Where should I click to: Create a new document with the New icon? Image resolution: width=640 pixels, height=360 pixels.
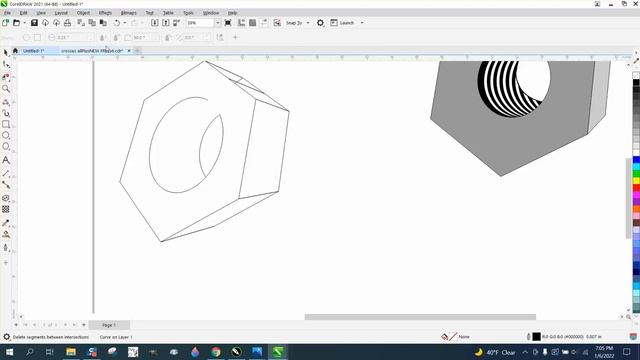(x=5, y=23)
